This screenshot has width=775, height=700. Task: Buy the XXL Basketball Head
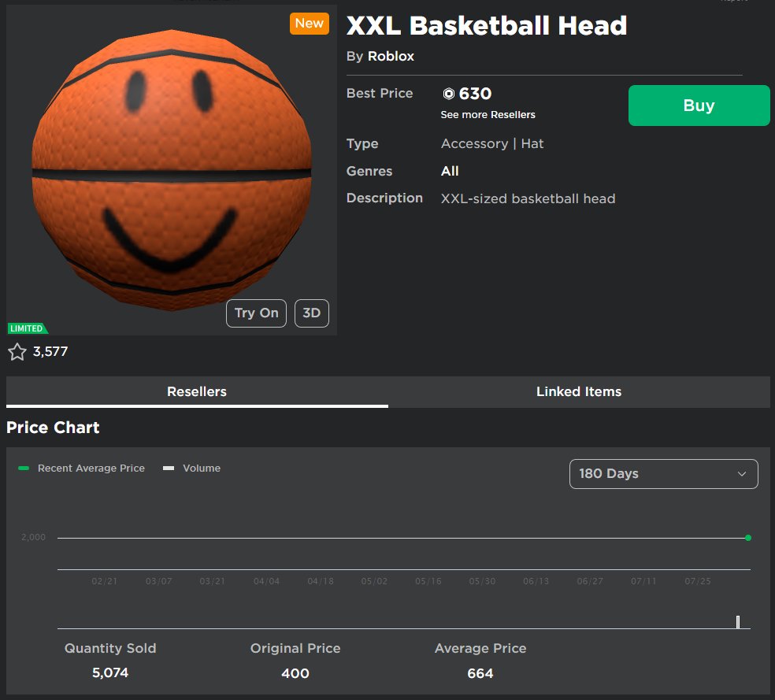point(698,105)
